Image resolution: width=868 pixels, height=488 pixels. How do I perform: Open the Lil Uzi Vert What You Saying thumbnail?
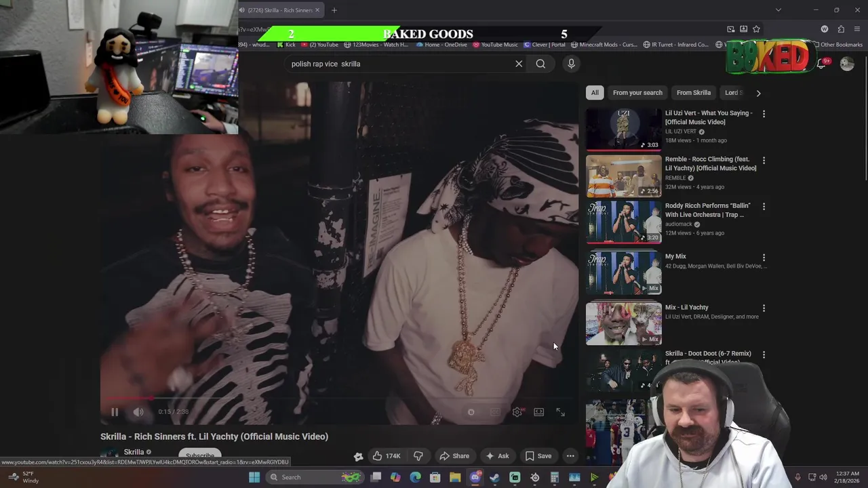click(x=623, y=129)
